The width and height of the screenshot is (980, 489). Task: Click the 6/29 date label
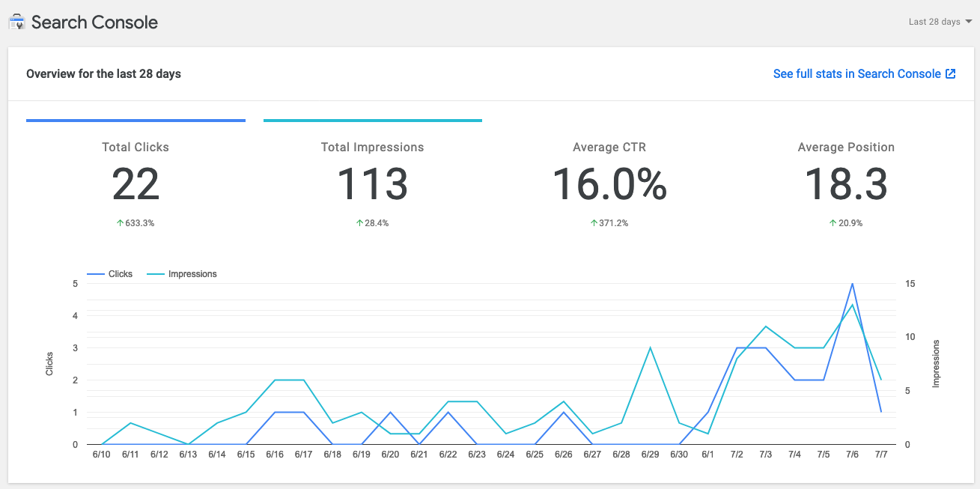point(650,455)
